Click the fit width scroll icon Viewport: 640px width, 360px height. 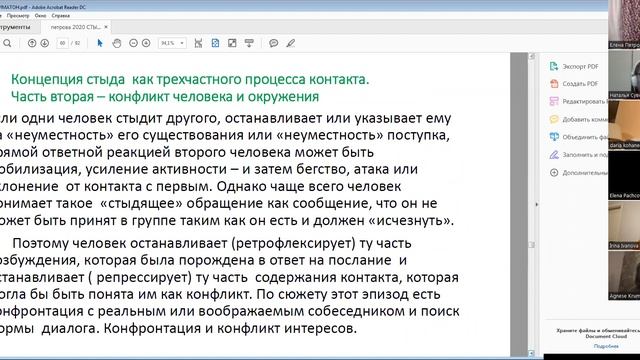click(x=198, y=43)
